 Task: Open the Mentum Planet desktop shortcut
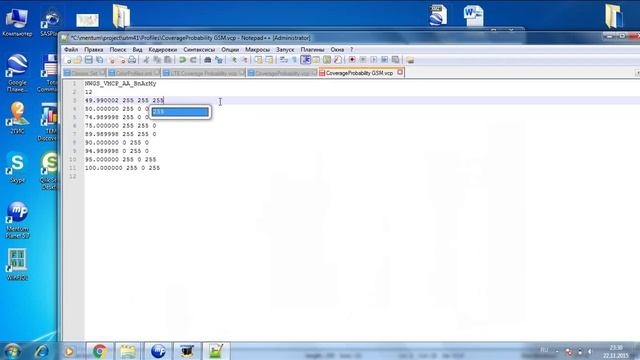click(17, 220)
